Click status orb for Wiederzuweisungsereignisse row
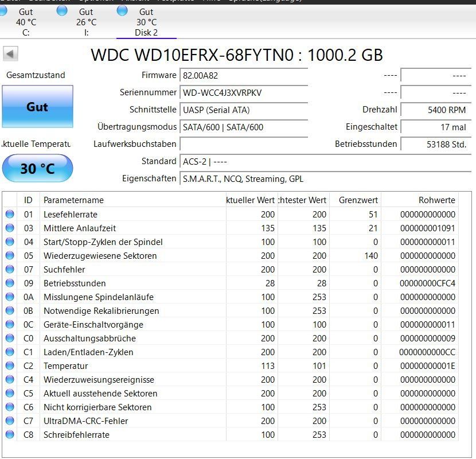Screen dimensions: 476x459 tap(10, 379)
